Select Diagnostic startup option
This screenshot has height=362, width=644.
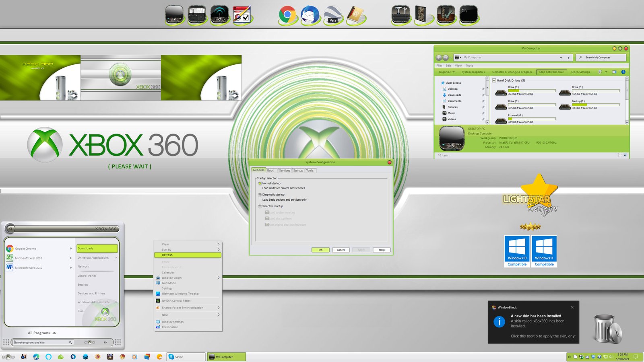click(x=260, y=195)
